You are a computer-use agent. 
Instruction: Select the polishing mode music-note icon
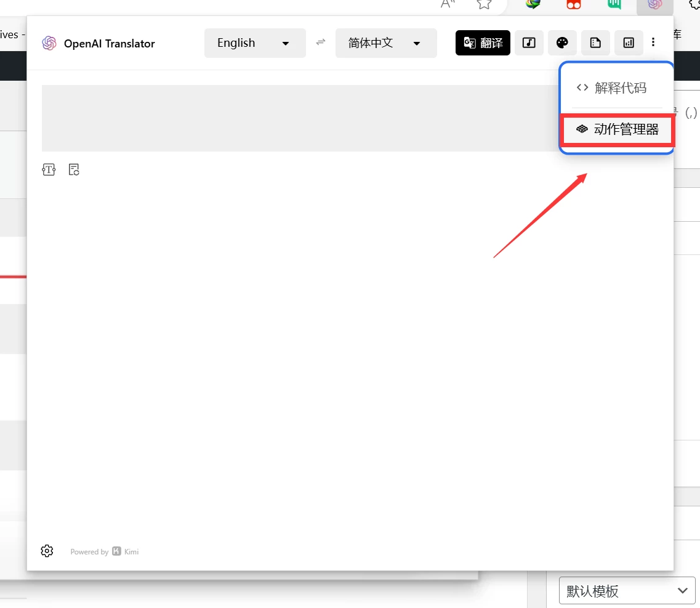point(529,43)
